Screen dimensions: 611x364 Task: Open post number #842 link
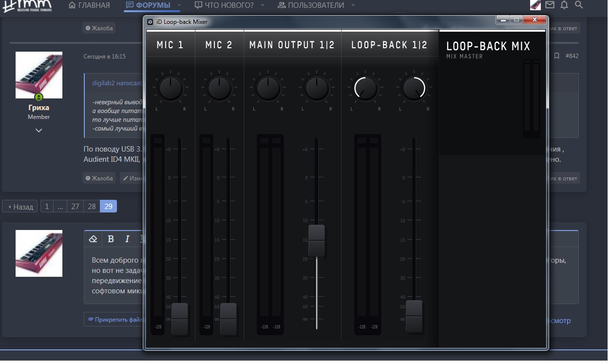pos(572,56)
